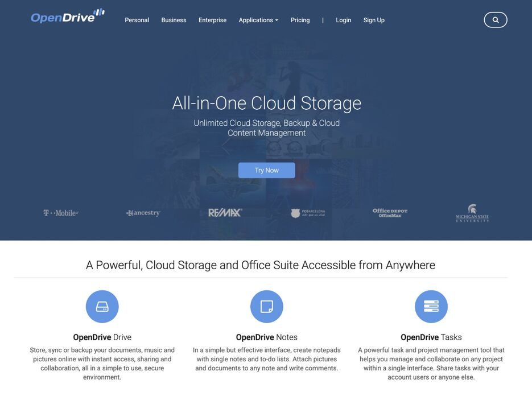Click the Michigan State University logo
The image size is (532, 396).
[x=472, y=213]
